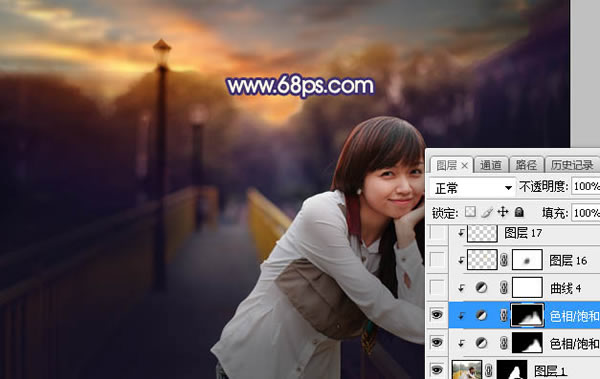The width and height of the screenshot is (600, 379).
Task: Click the lock position move icon
Action: tap(503, 212)
